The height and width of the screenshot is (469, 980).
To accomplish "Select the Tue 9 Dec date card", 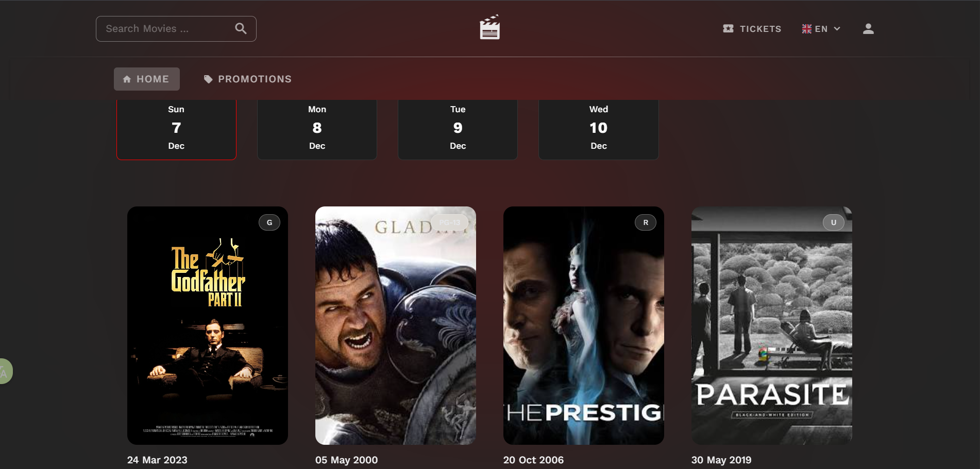I will tap(457, 128).
